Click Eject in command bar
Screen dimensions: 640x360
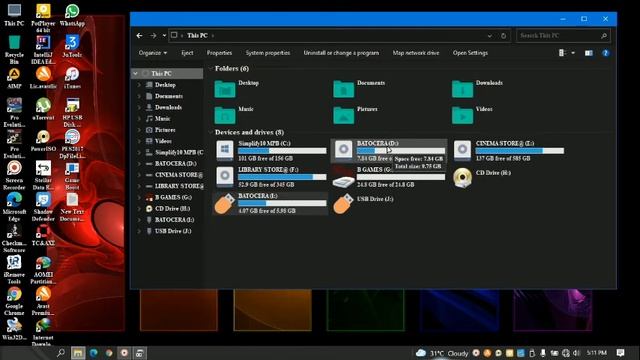[x=187, y=53]
